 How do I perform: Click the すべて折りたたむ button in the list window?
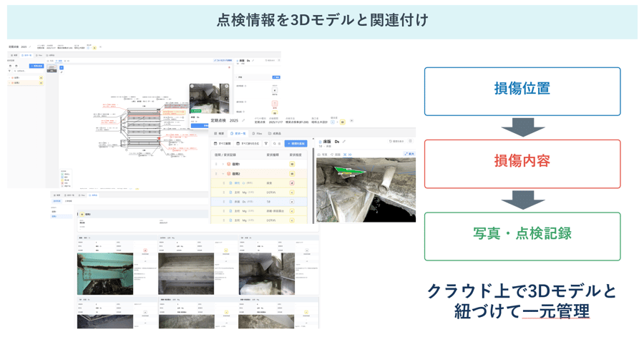(x=248, y=144)
